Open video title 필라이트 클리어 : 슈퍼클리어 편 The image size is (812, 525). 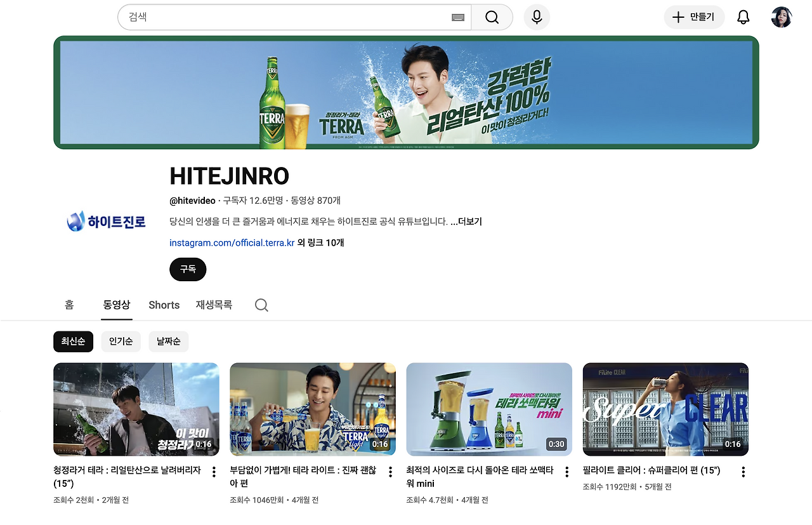click(652, 471)
